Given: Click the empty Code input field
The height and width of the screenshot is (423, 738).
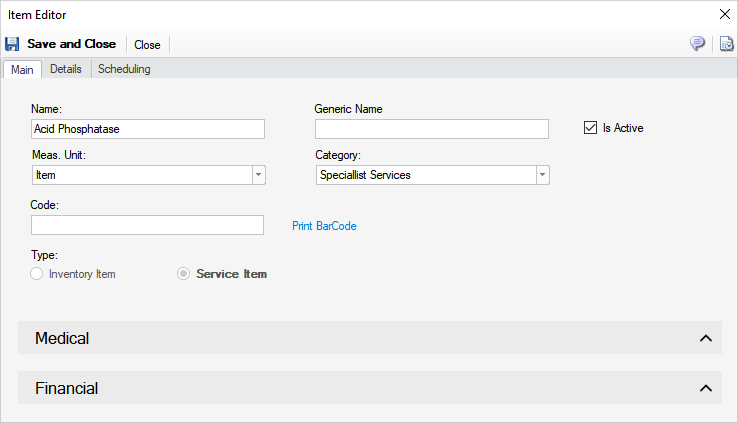Looking at the screenshot, I should [x=147, y=225].
